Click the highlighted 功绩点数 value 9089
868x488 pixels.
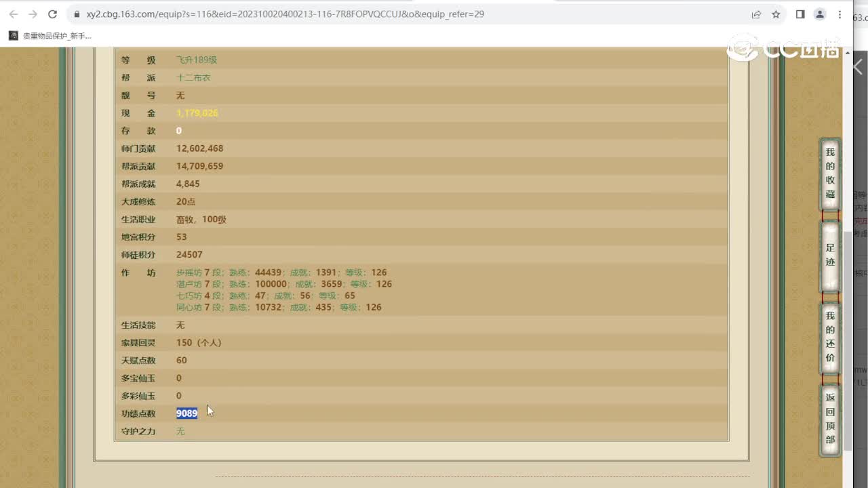pos(186,413)
